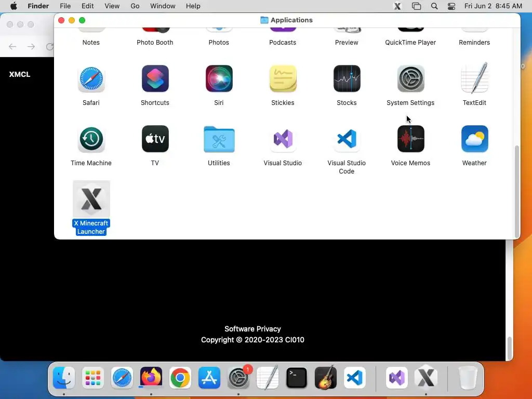Screen dimensions: 532x399
Task: Open the Edit menu
Action: [x=87, y=6]
